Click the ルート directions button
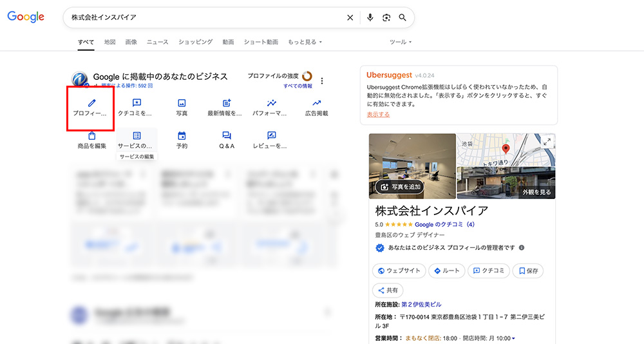Image resolution: width=644 pixels, height=344 pixels. click(447, 271)
